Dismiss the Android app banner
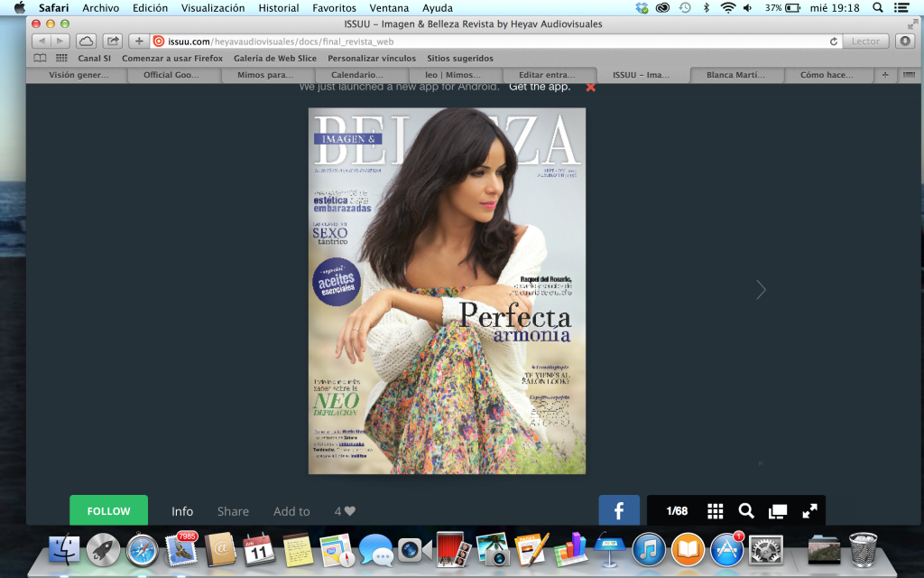Screen dimensions: 924x578 tap(590, 88)
